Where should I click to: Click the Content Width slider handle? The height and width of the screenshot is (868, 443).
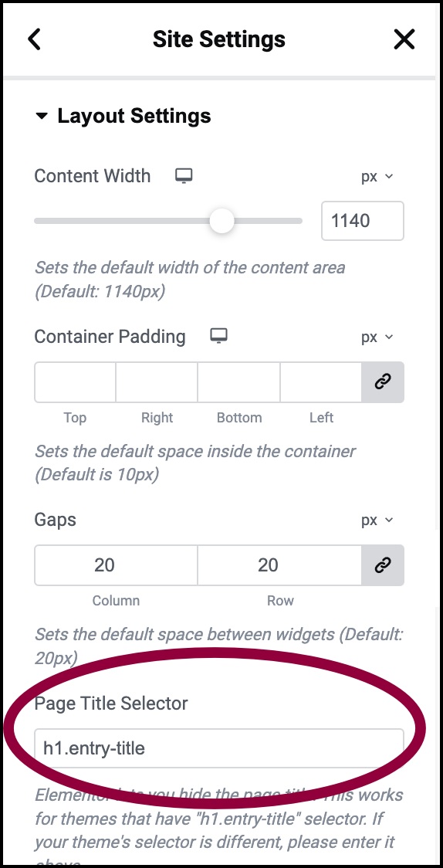(221, 221)
